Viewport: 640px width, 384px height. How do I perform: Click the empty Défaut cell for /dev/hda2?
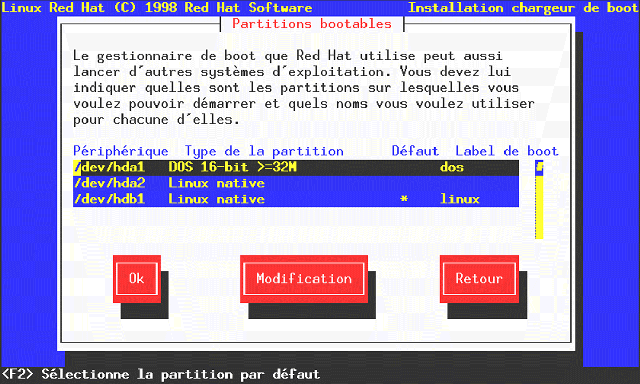(404, 183)
